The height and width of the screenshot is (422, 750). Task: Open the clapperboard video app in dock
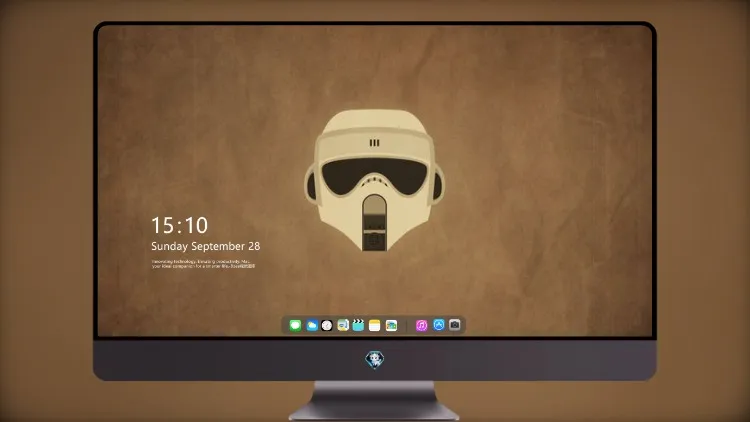click(358, 325)
